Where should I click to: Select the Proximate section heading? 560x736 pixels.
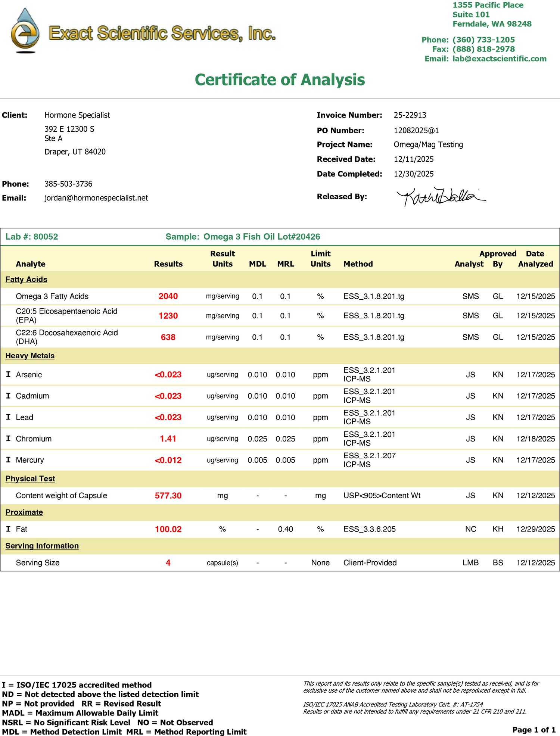[x=24, y=512]
